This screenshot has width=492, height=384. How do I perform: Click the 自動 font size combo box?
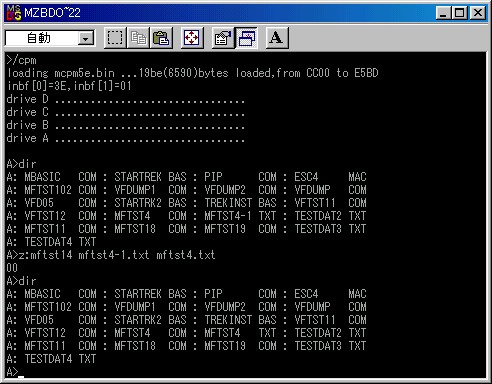pyautogui.click(x=49, y=38)
